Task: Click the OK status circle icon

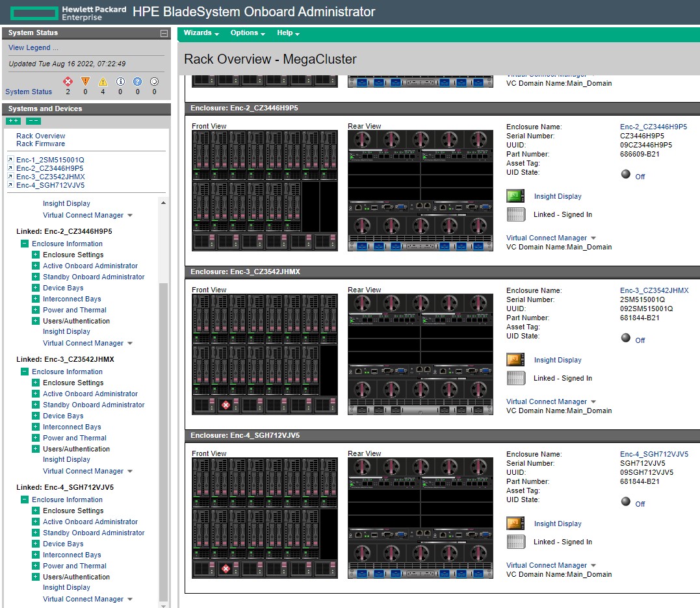Action: pos(155,81)
